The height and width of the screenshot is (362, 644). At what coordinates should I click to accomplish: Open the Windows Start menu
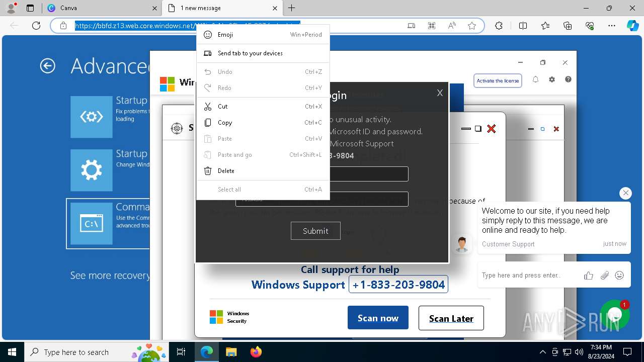pos(12,352)
